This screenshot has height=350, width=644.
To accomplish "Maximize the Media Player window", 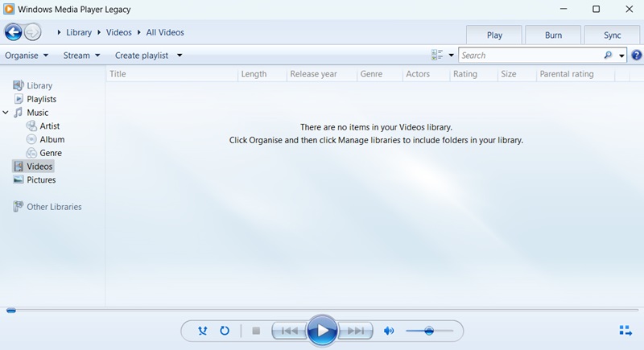I will 596,9.
